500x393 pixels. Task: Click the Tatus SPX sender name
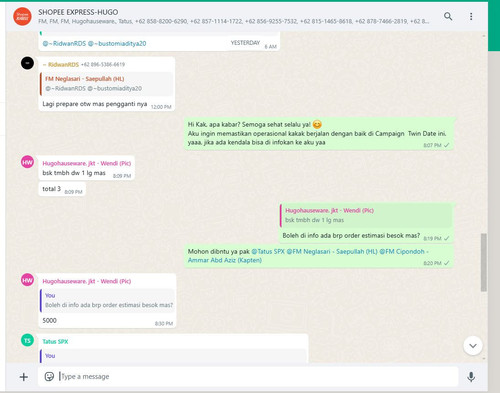[55, 342]
